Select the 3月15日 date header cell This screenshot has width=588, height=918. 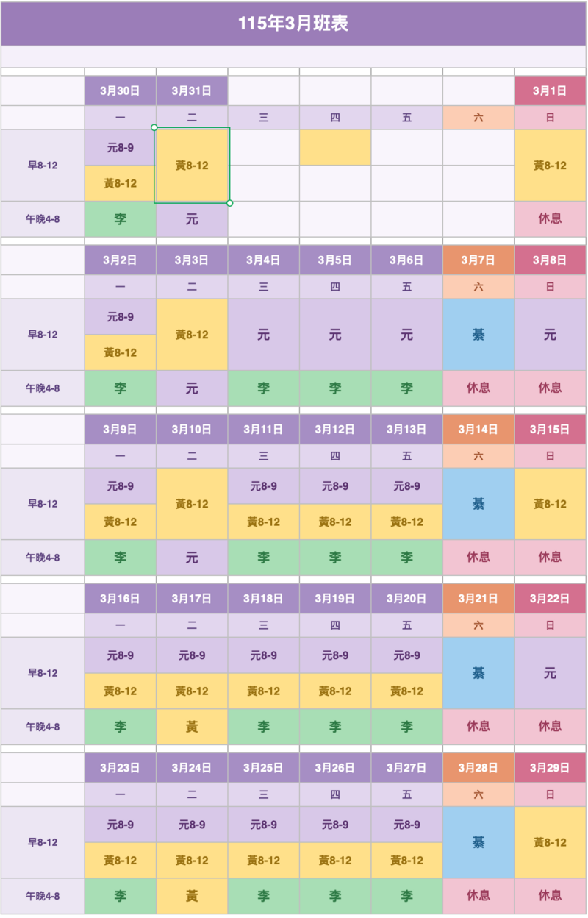[550, 429]
